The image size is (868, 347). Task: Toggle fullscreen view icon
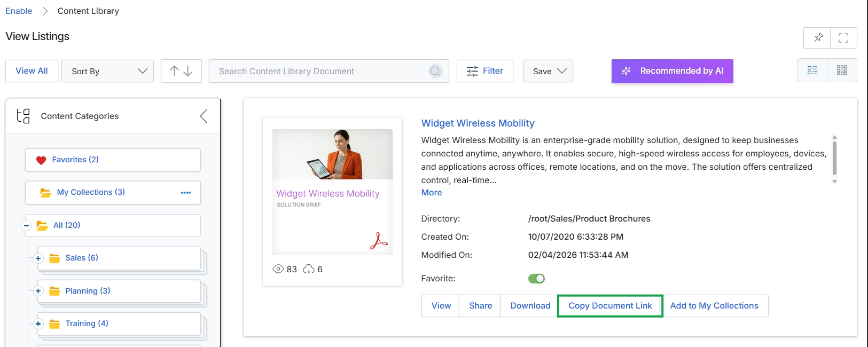pos(843,38)
